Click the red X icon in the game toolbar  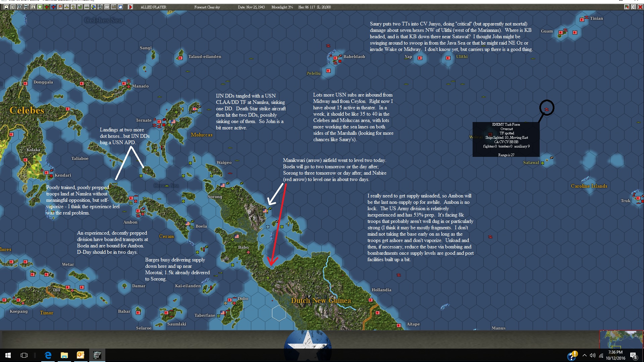pyautogui.click(x=640, y=7)
